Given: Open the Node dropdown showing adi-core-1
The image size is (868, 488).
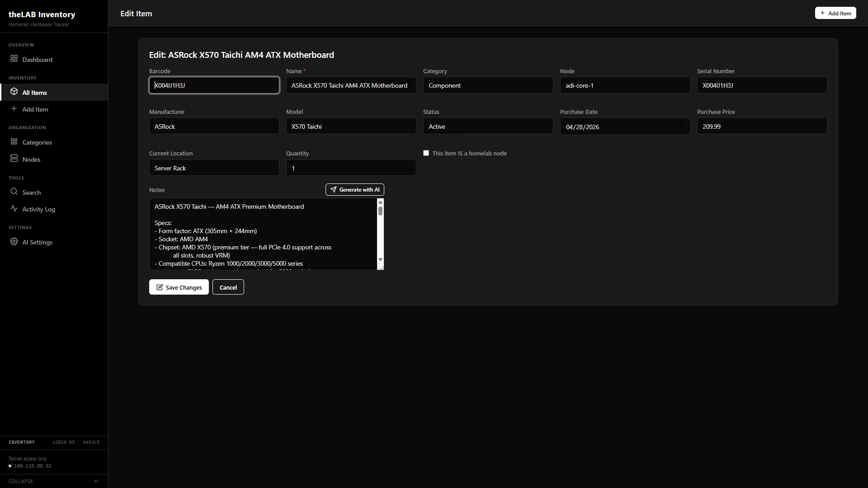Looking at the screenshot, I should pos(625,85).
